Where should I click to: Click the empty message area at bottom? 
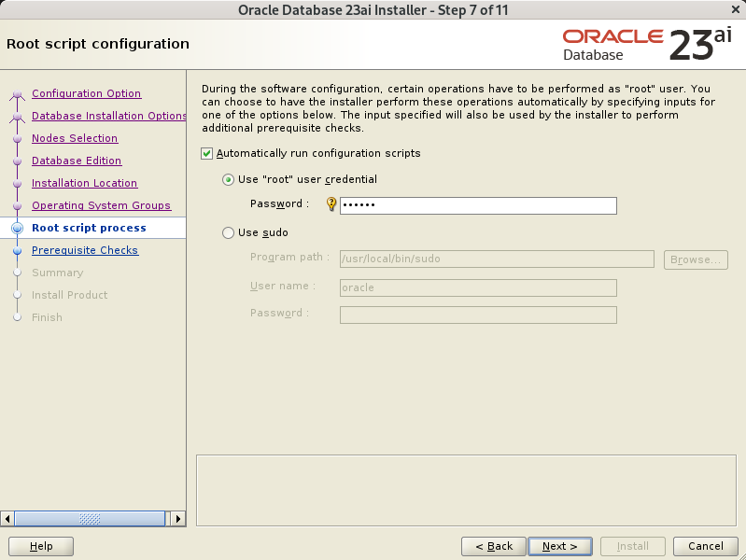pos(466,491)
